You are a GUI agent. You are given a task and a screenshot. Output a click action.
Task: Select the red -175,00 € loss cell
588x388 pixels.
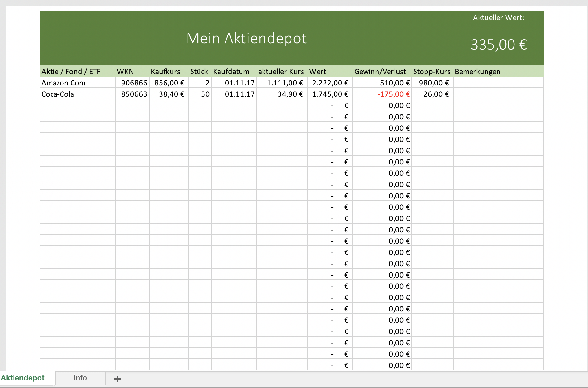393,94
